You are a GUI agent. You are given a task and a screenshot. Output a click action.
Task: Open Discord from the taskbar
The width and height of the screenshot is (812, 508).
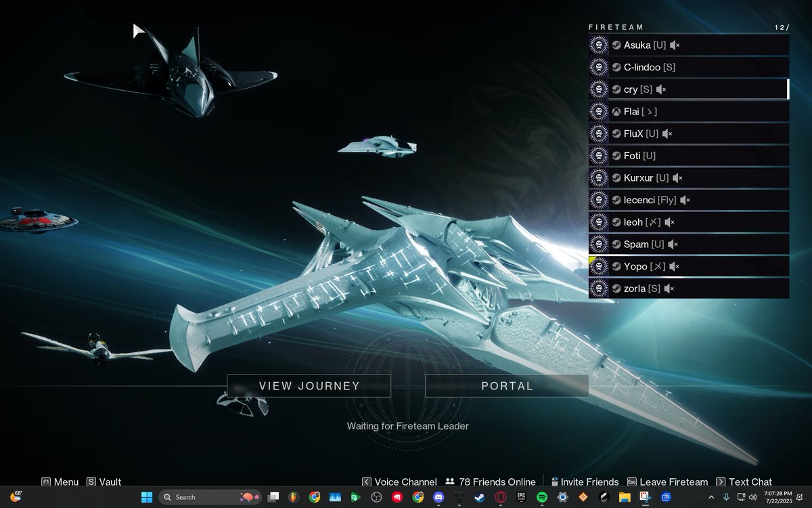(x=438, y=496)
